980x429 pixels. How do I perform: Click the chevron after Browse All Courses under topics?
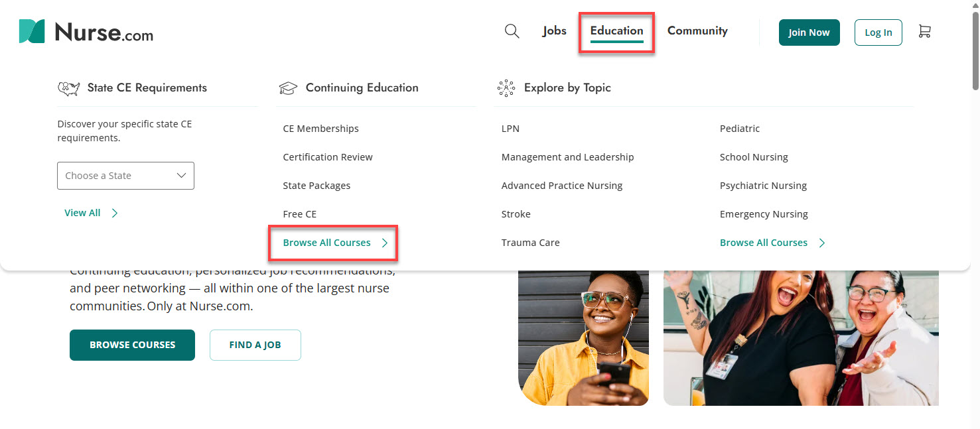[821, 243]
